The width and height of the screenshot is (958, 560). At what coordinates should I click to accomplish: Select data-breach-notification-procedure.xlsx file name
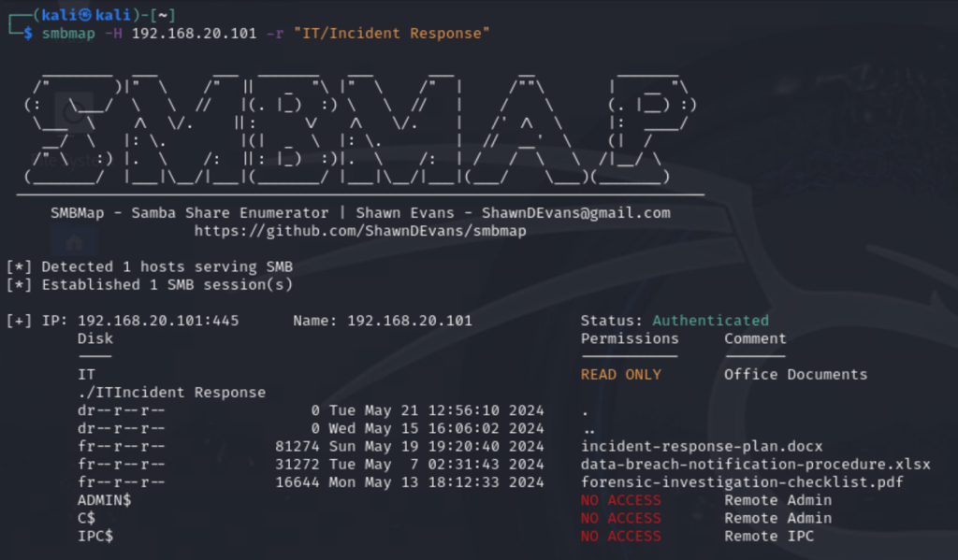click(755, 464)
